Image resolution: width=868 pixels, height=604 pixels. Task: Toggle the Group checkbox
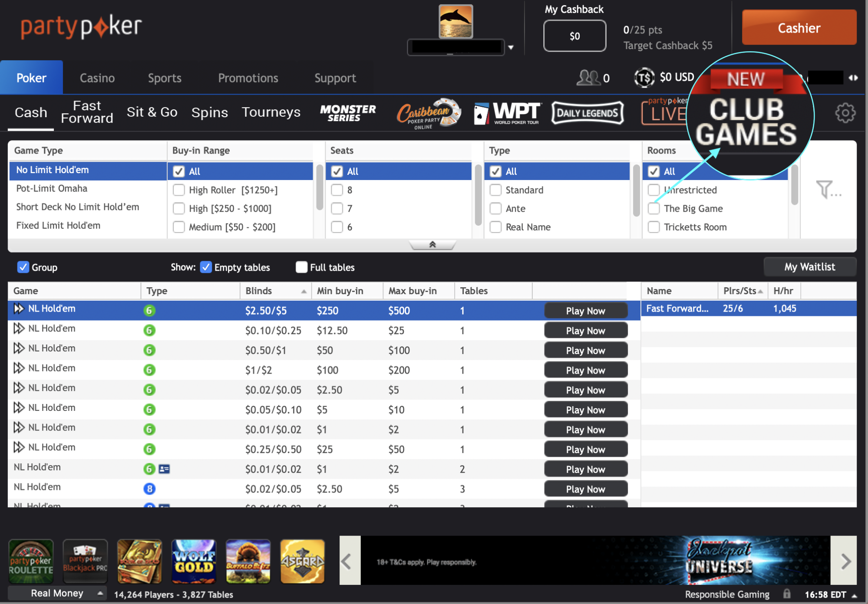click(x=23, y=267)
